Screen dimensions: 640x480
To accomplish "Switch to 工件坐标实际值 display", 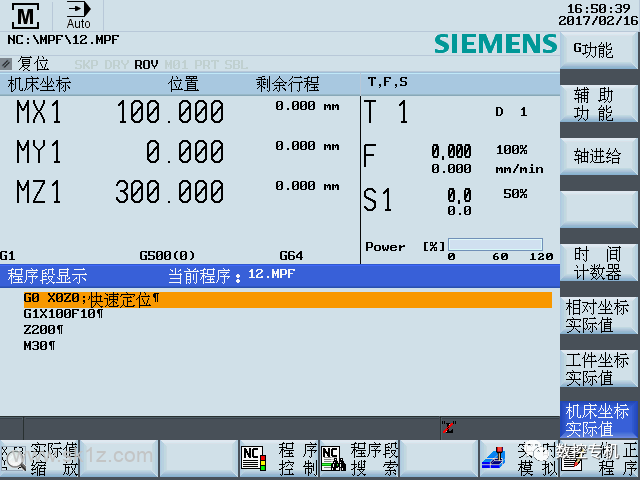I will click(x=599, y=369).
